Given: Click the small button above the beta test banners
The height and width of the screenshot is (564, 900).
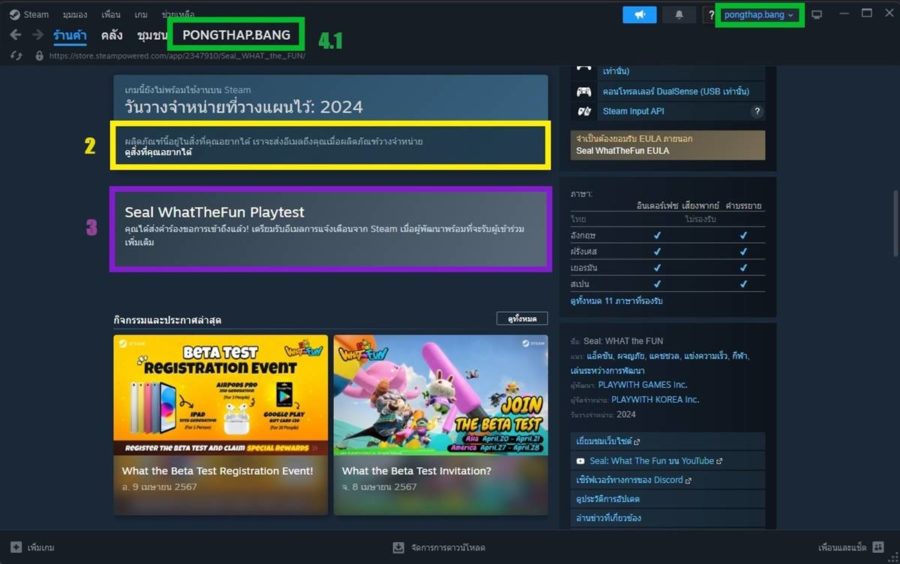Looking at the screenshot, I should 522,318.
